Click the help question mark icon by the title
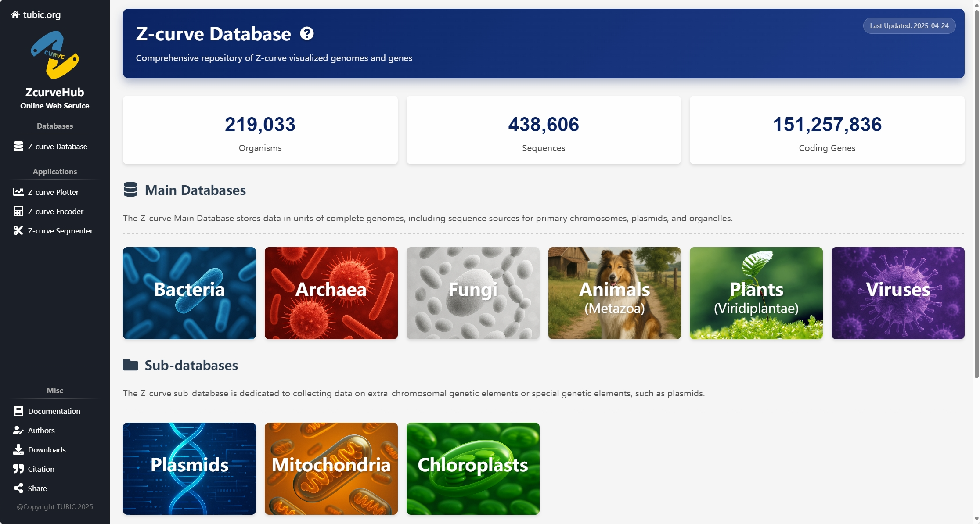 tap(307, 33)
